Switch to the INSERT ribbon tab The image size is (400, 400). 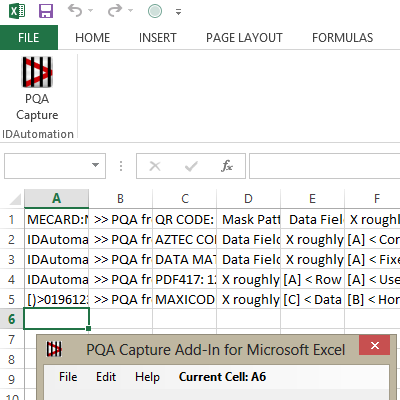coord(158,38)
